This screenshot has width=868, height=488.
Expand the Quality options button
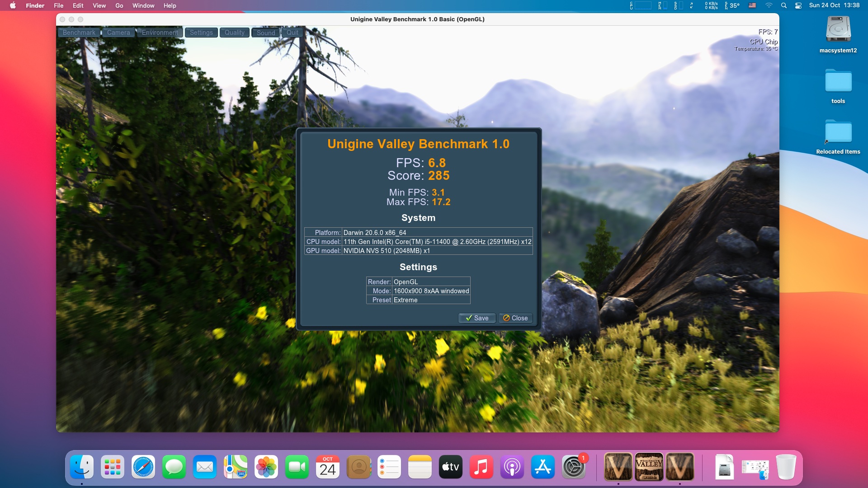coord(234,33)
